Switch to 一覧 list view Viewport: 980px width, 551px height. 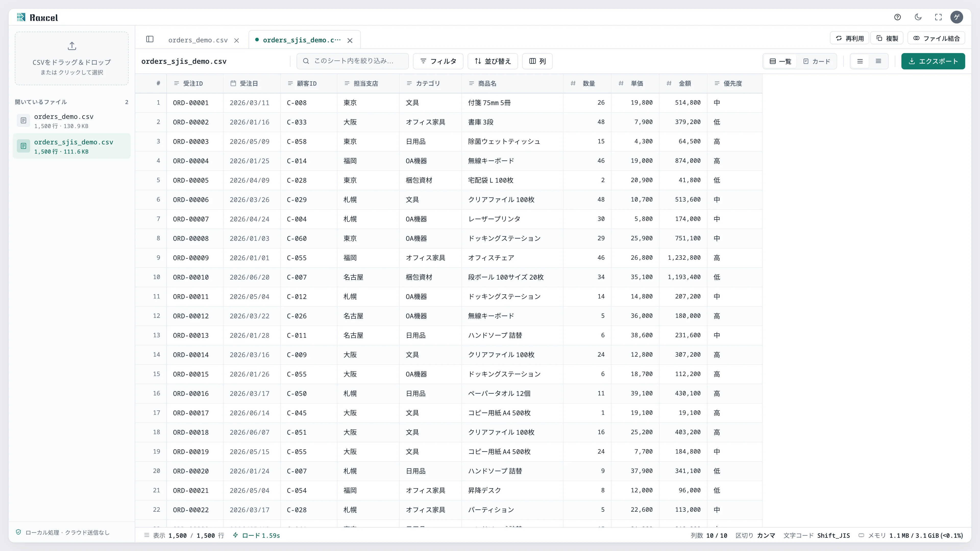780,61
